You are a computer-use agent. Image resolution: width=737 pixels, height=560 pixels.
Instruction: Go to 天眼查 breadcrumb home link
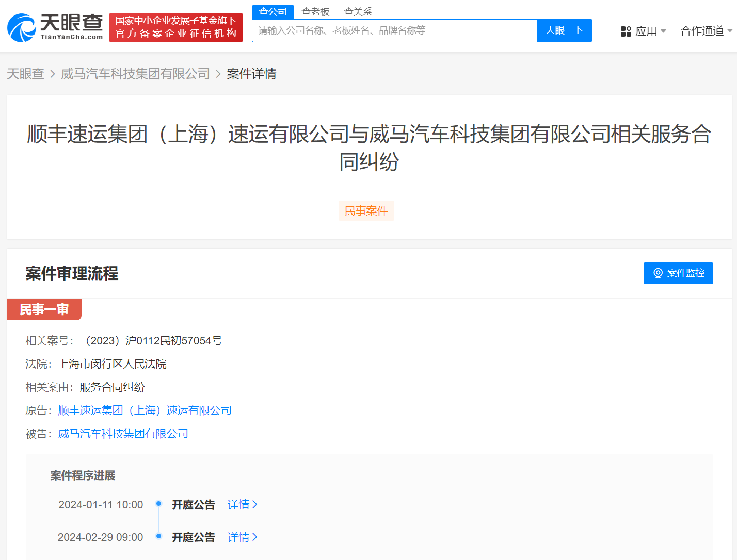[x=26, y=74]
